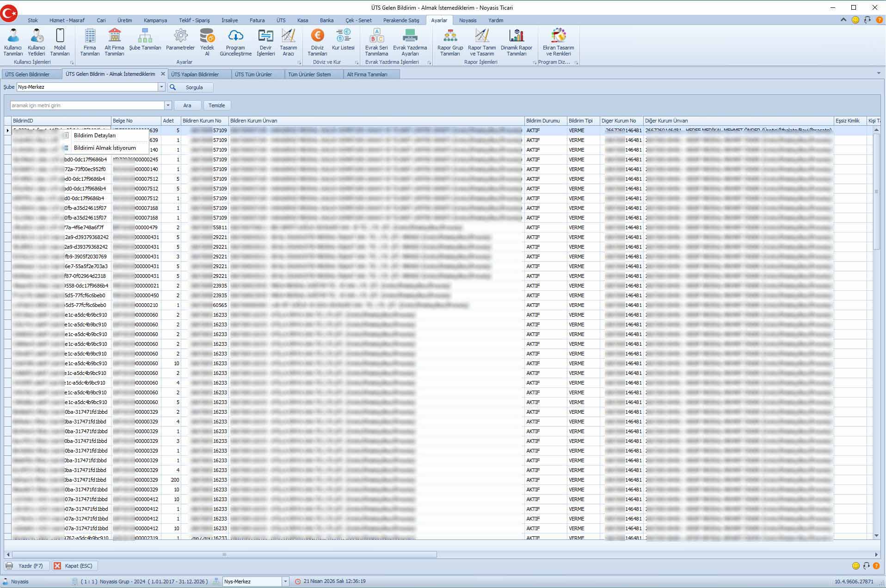The height and width of the screenshot is (588, 886).
Task: Click the search text input field
Action: (x=87, y=105)
